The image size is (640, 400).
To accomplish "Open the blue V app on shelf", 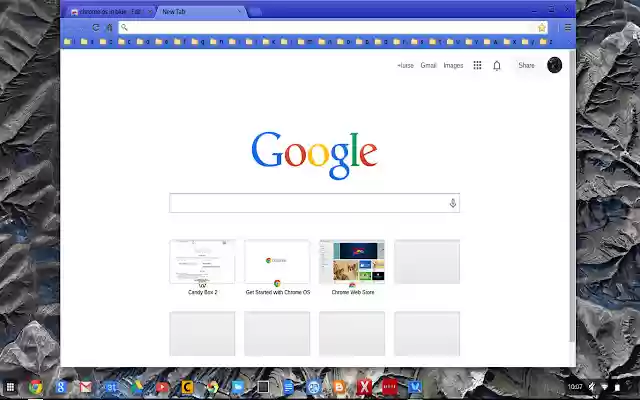I will 415,387.
